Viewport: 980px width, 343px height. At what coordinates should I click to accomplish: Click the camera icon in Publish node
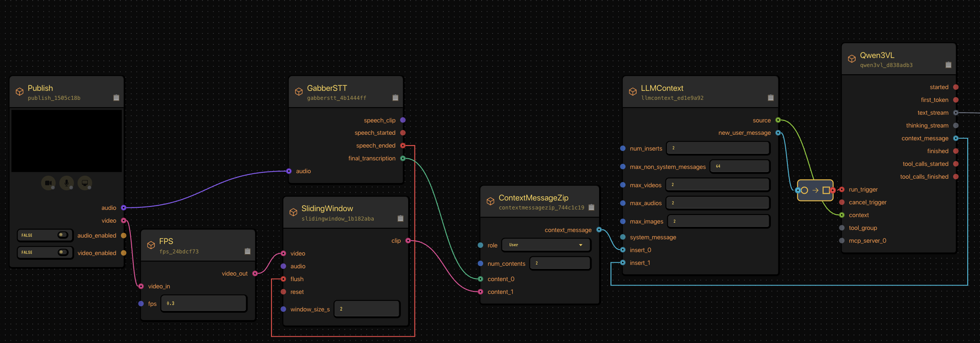pos(48,183)
